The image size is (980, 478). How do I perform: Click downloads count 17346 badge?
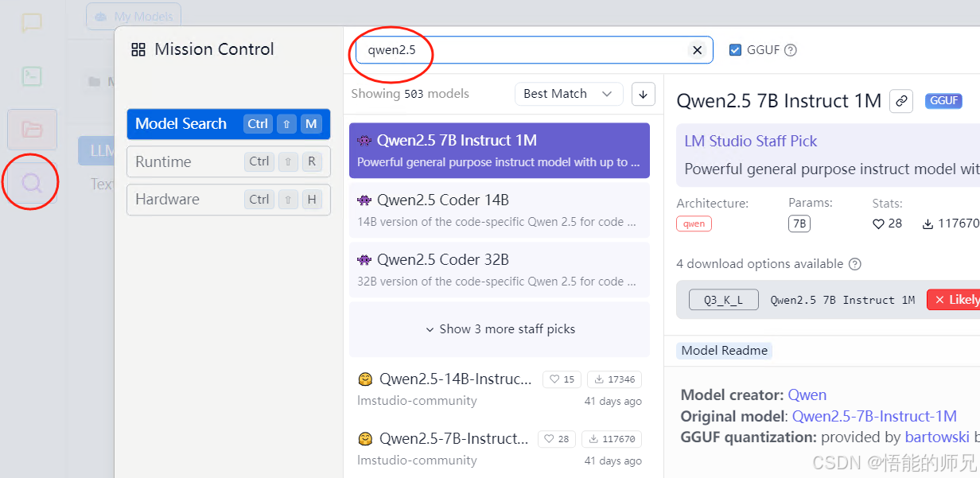tap(614, 379)
